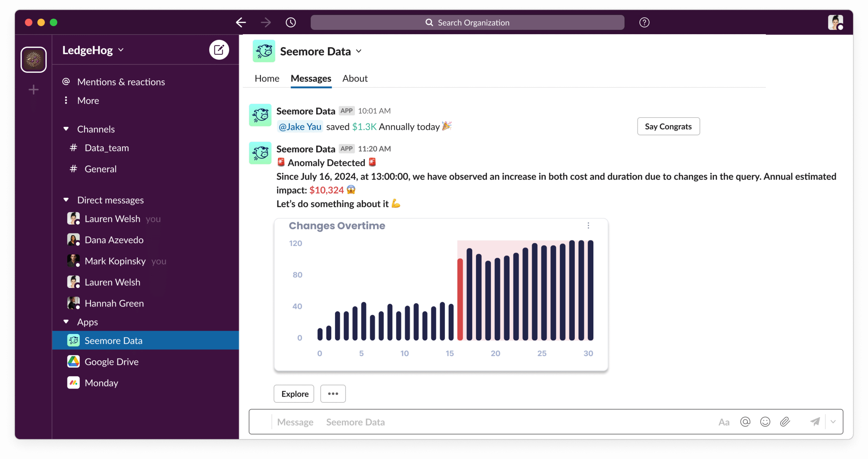
Task: Collapse the Channels section
Action: [x=66, y=129]
